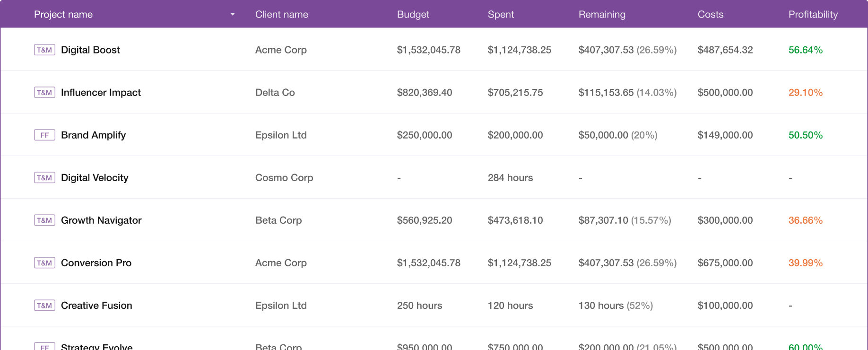Select the FF badge next to Brand Amplify
Viewport: 868px width, 350px height.
coord(44,134)
